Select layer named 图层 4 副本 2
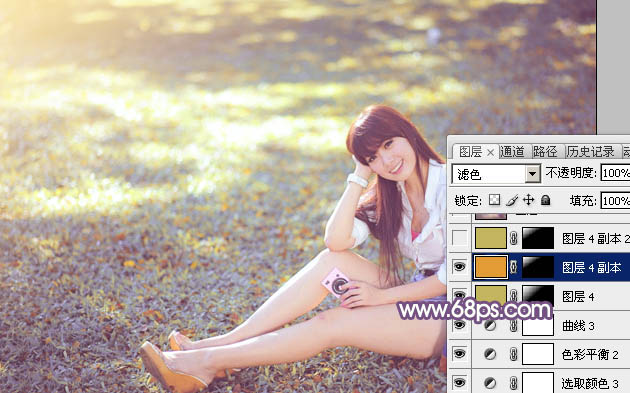The height and width of the screenshot is (393, 630). pyautogui.click(x=595, y=239)
